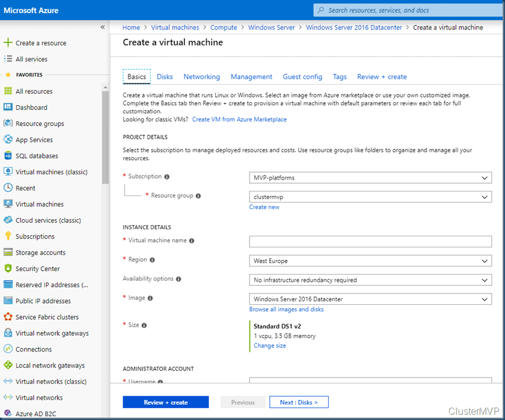Click the sidebar scrollbar up arrow
Screen dimensions: 505x420
[105, 87]
